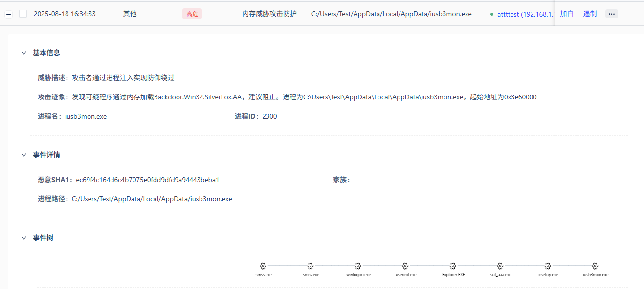Tick the checkbox for the 16:34:33 event row

coord(23,14)
